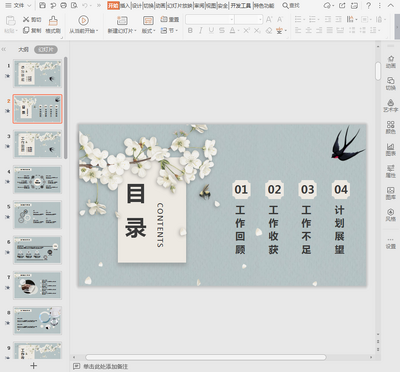Open side panel Settings (设置) ellipsis
Screen dimensions: 400x372
tap(391, 240)
